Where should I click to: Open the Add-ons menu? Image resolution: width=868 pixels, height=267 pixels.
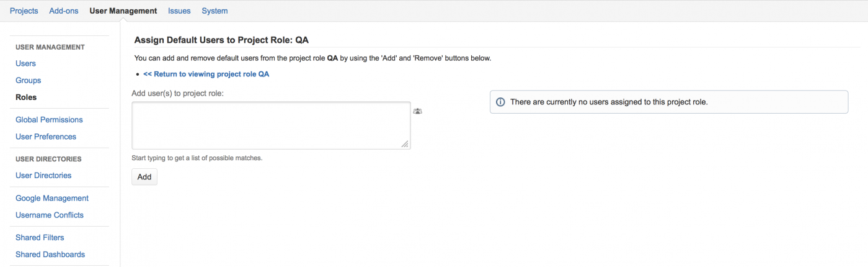point(64,11)
